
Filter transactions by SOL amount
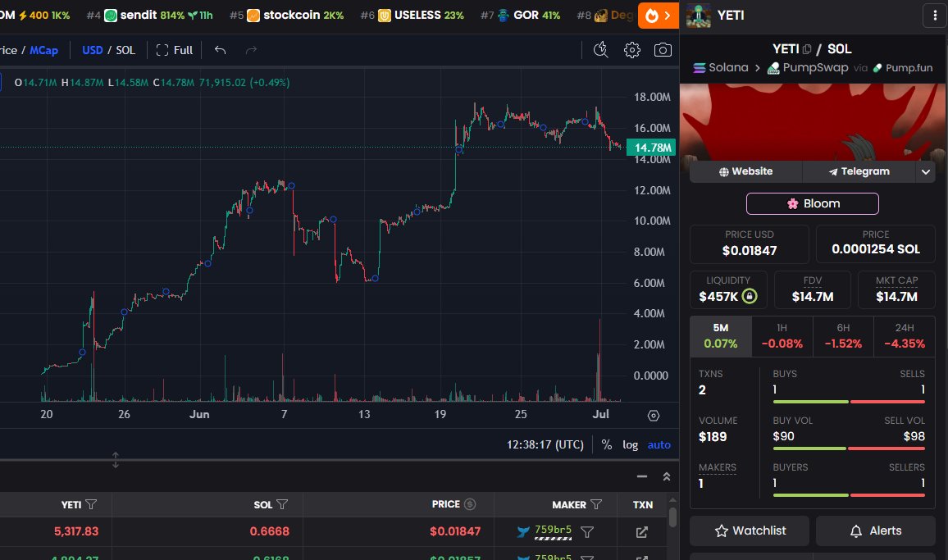(282, 504)
